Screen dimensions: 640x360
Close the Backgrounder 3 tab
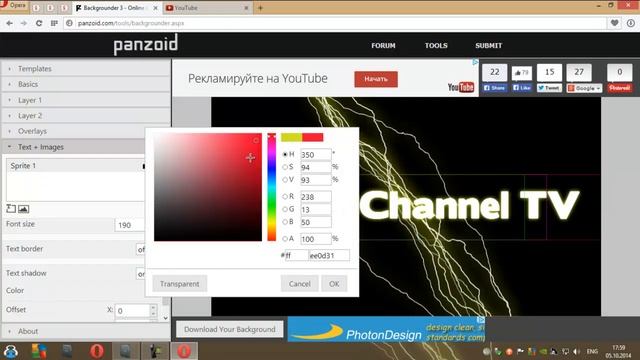155,8
